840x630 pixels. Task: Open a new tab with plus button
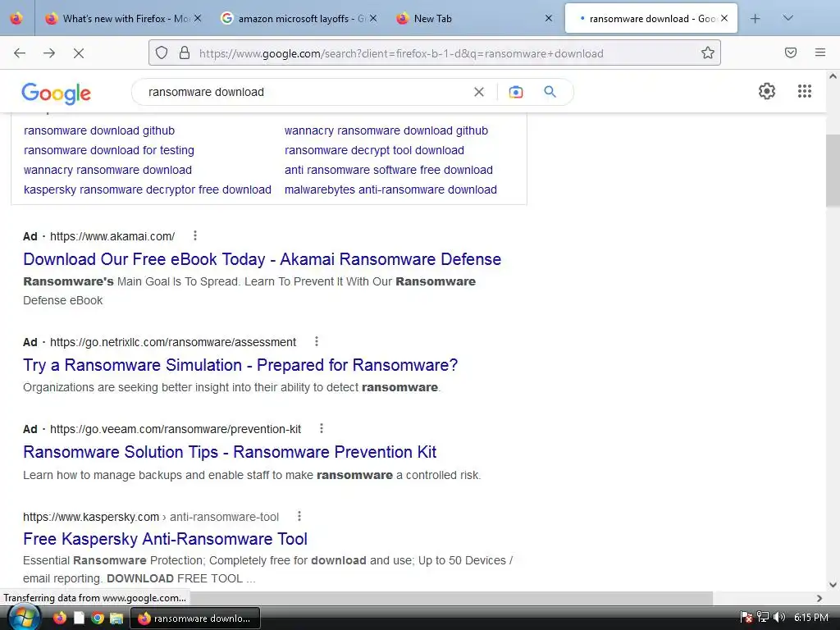[x=756, y=19]
